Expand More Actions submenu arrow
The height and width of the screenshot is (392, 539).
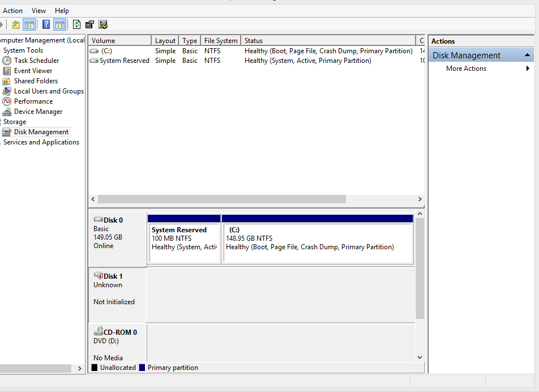point(528,69)
